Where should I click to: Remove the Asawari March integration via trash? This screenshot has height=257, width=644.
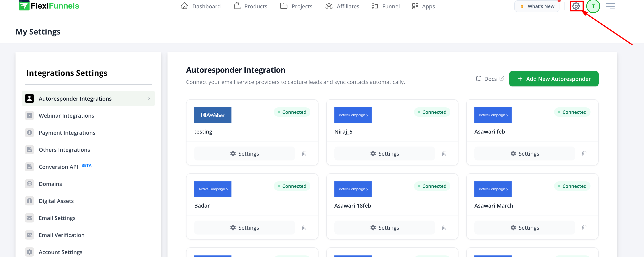pos(584,228)
